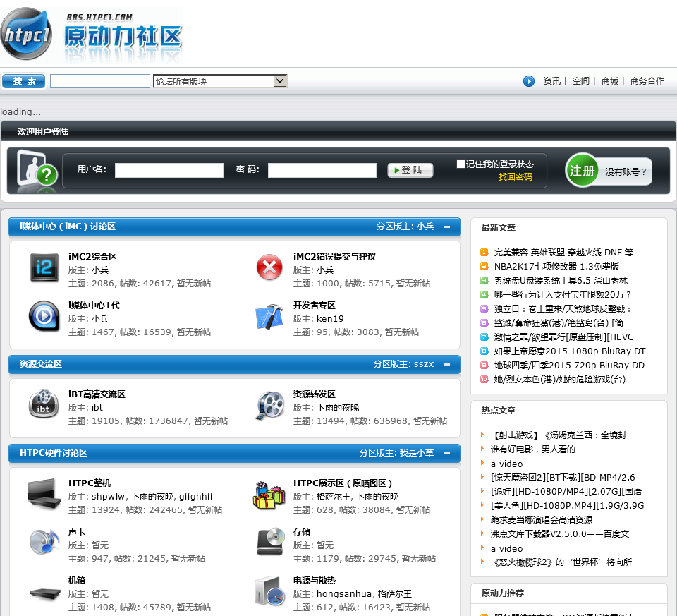
Task: Open 商务合作 in the top navigation
Action: coord(647,80)
